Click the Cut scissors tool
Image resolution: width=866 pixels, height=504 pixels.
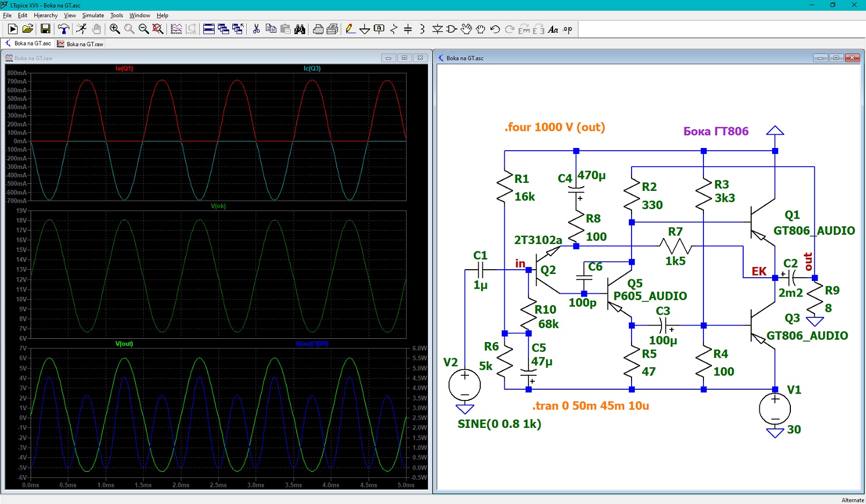click(256, 29)
